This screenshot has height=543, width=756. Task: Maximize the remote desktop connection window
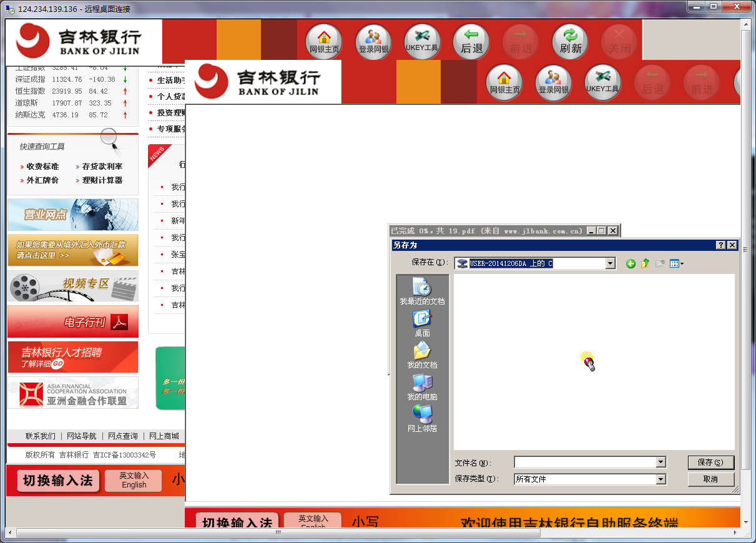click(x=714, y=6)
